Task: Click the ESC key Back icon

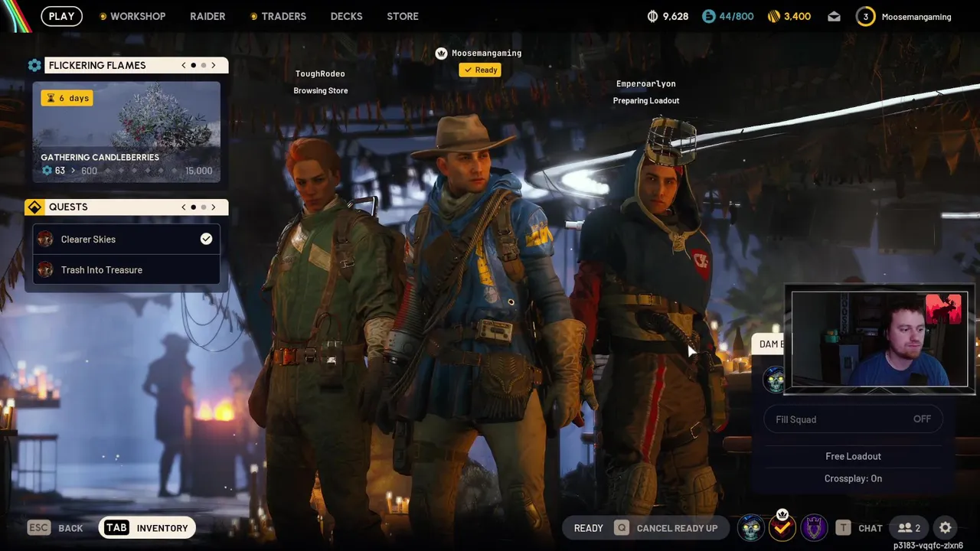Action: 39,527
